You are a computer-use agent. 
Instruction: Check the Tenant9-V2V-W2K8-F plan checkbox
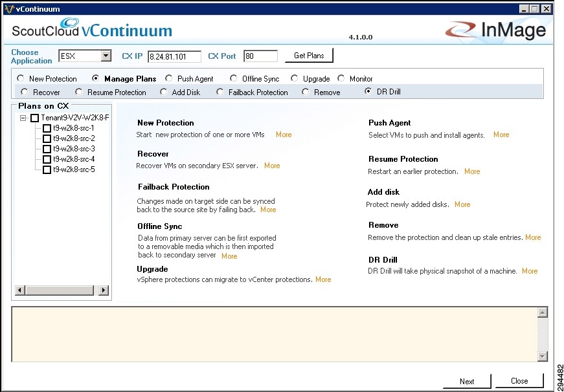pos(34,118)
